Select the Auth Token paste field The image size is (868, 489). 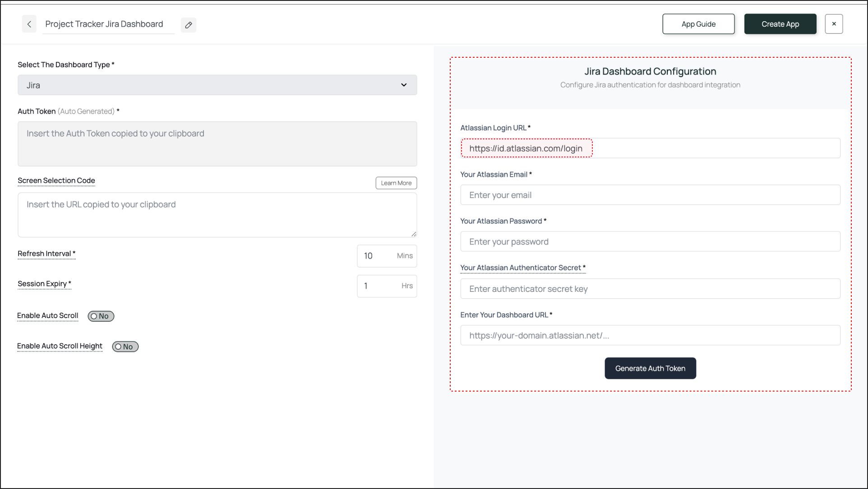(x=217, y=143)
